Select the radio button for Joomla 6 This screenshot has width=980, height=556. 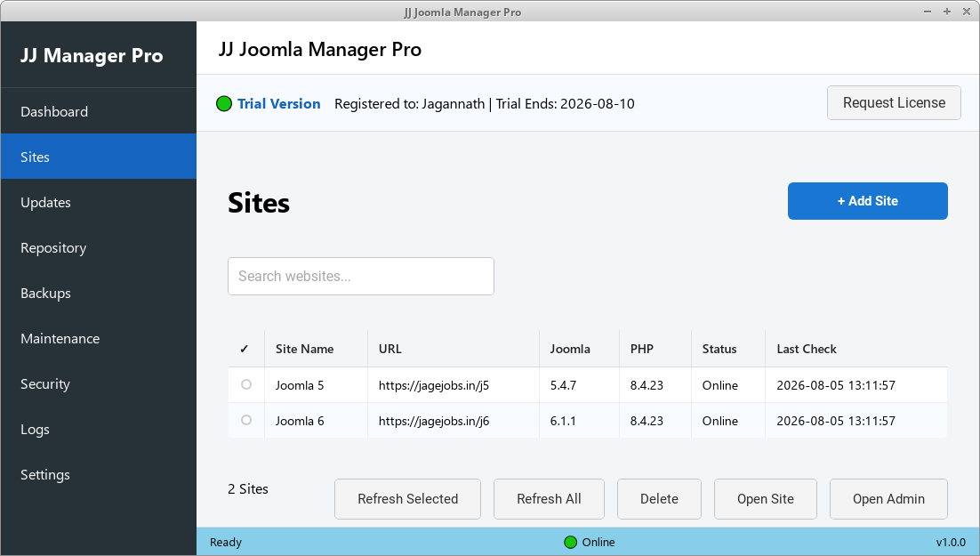(246, 420)
